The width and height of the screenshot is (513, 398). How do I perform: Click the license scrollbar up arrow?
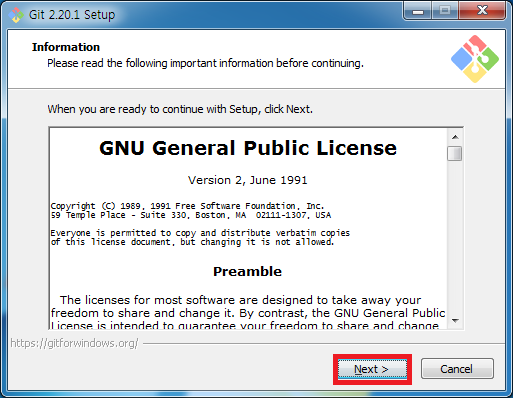pyautogui.click(x=455, y=137)
